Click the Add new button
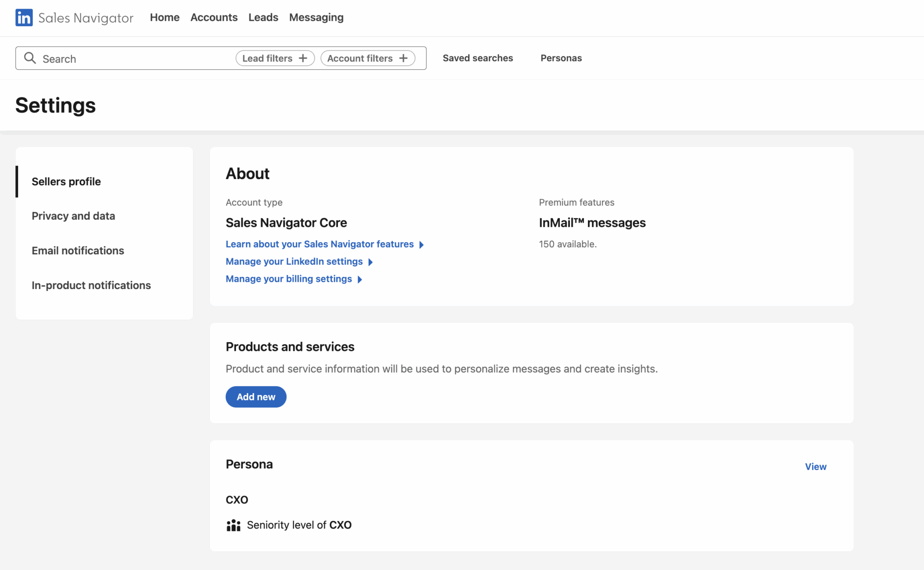The width and height of the screenshot is (924, 570). click(x=255, y=396)
